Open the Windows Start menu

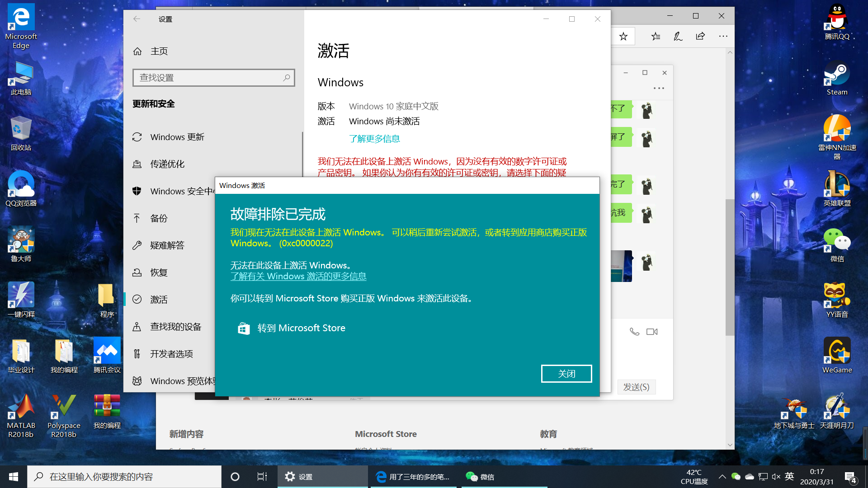[x=14, y=477]
